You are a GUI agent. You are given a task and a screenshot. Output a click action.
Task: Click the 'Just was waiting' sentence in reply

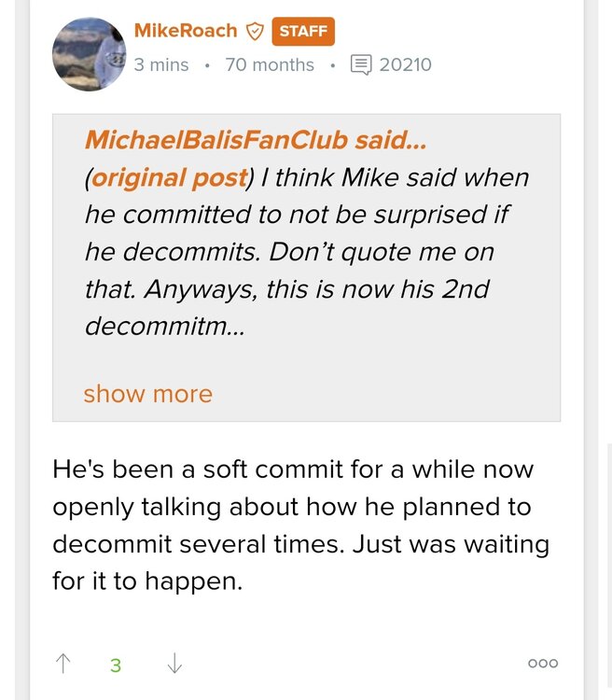point(450,543)
